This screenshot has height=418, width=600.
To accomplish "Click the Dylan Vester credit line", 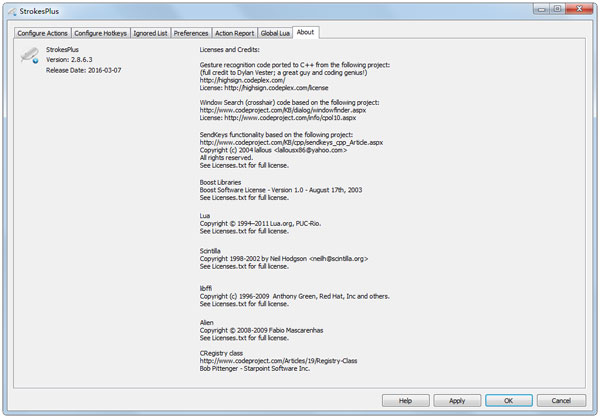I will 283,73.
